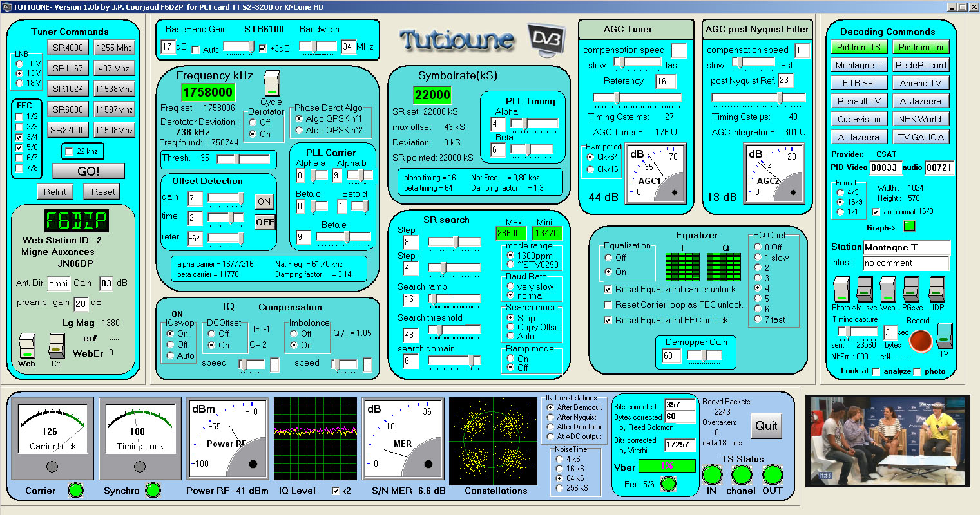Flip the XMLsve switch
The height and width of the screenshot is (515, 980).
[864, 290]
